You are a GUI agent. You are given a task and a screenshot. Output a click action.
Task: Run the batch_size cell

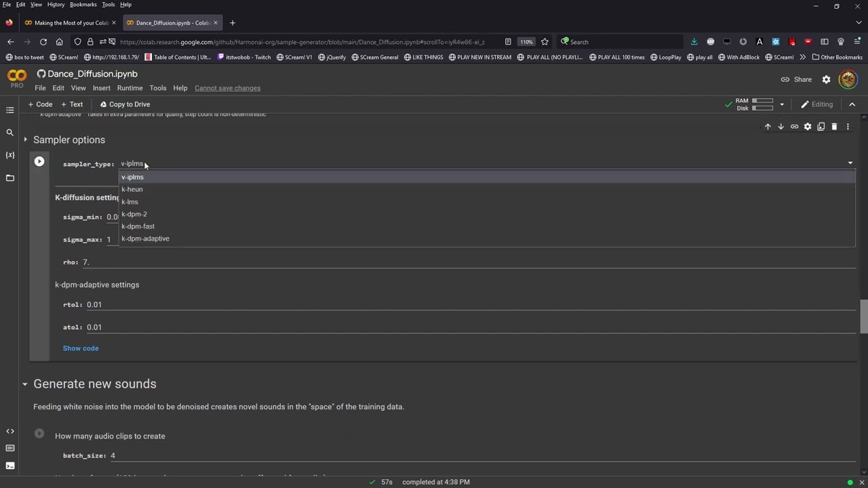point(39,434)
